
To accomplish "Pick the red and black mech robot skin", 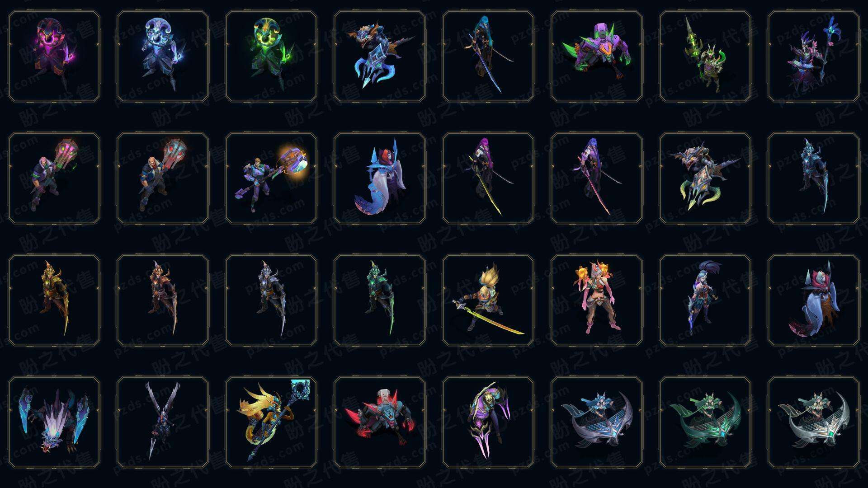I will (x=380, y=422).
